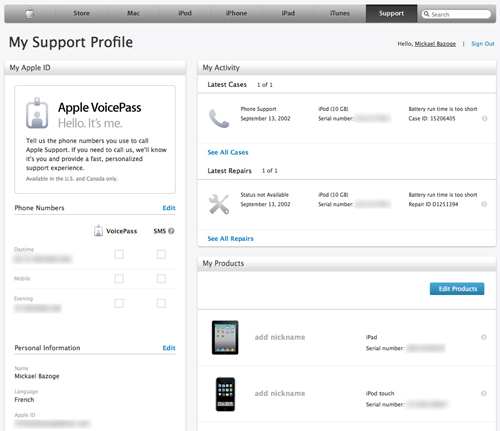Open the SMS help question icon

171,231
